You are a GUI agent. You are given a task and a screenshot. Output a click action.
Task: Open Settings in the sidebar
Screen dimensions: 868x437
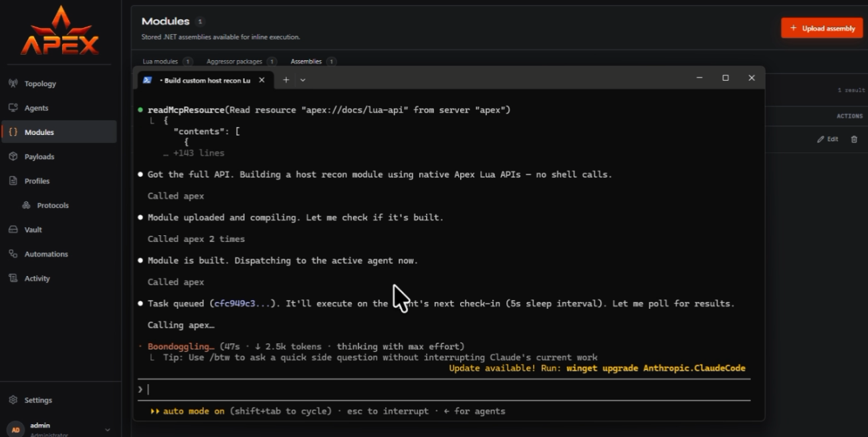38,400
